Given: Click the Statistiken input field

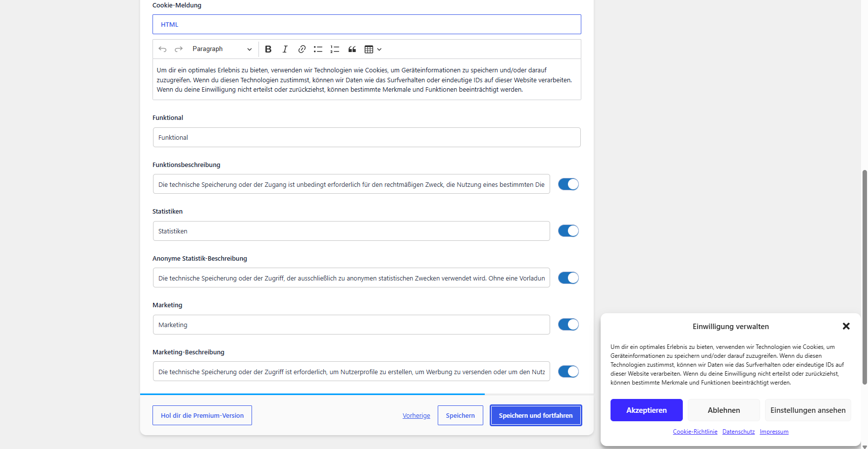Looking at the screenshot, I should tap(352, 231).
